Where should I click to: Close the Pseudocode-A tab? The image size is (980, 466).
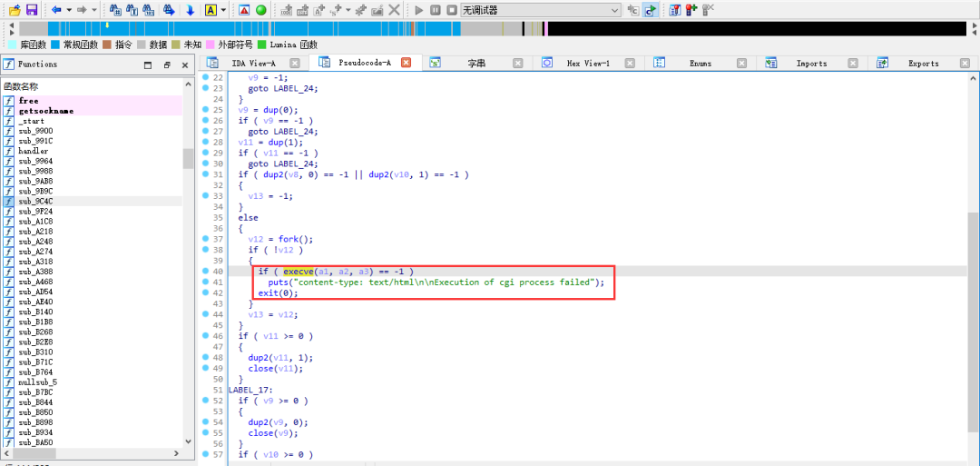(406, 64)
